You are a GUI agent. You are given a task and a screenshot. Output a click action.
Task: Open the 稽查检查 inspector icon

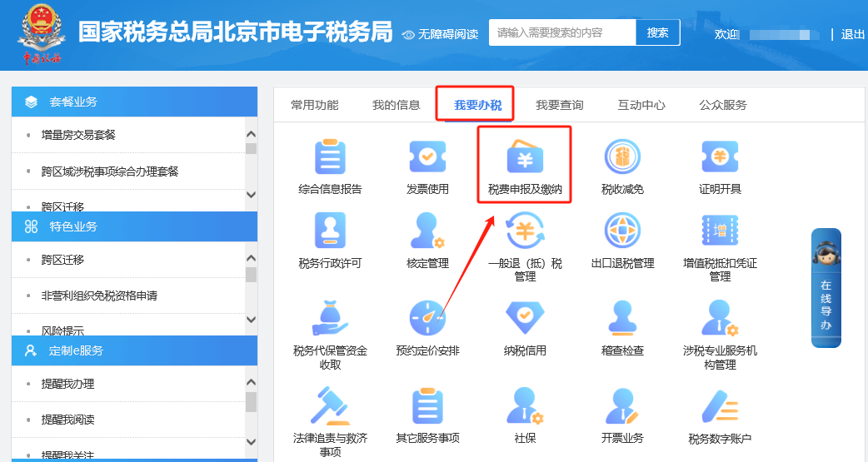[x=622, y=318]
